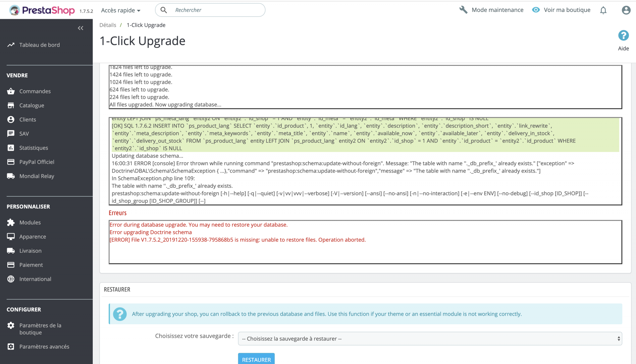Open the Catalogue menu
The height and width of the screenshot is (364, 636).
(x=31, y=105)
